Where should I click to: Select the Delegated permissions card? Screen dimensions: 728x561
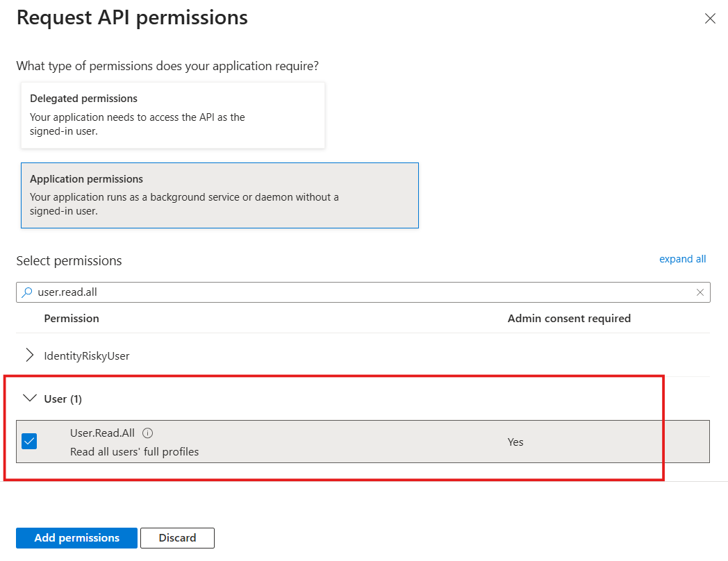coord(172,115)
